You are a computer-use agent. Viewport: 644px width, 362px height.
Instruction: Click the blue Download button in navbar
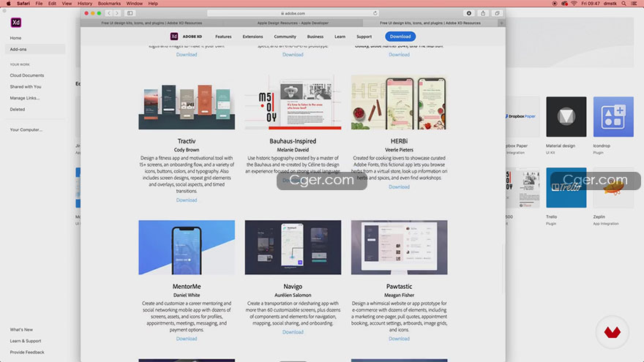pos(400,37)
